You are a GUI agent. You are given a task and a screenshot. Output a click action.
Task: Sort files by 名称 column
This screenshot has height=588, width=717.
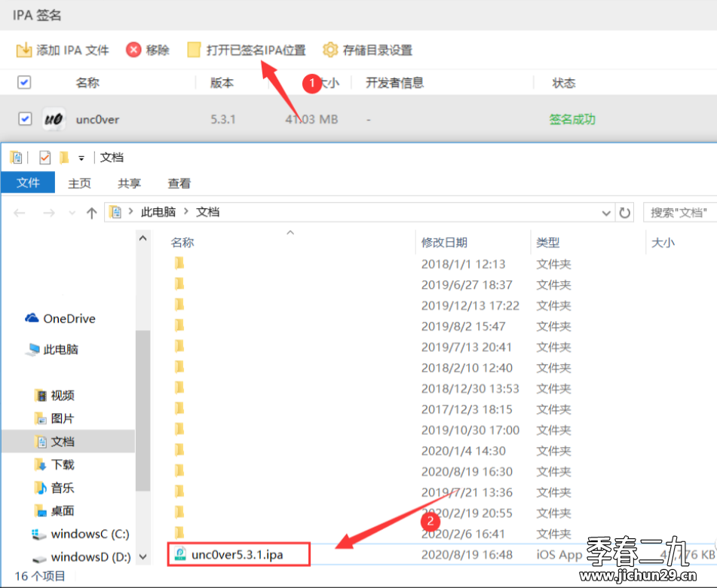182,242
